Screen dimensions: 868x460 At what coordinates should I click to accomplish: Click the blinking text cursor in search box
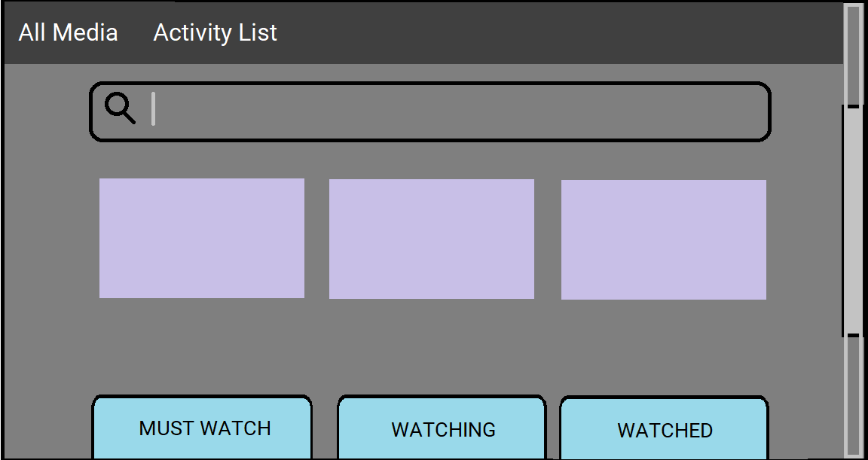[153, 109]
